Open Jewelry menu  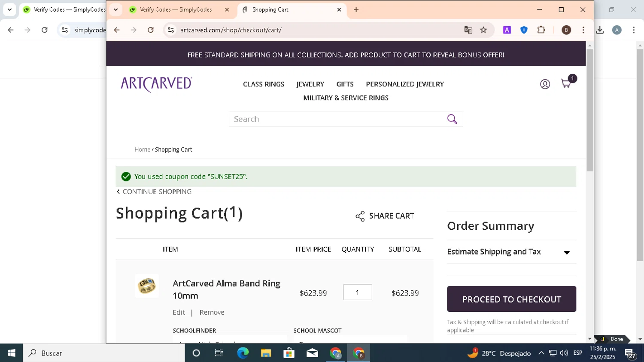tap(310, 84)
